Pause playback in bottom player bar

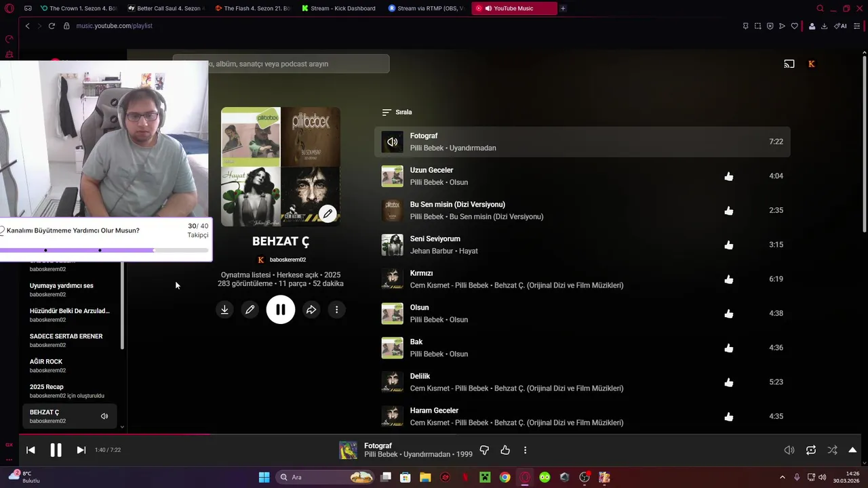pyautogui.click(x=56, y=450)
